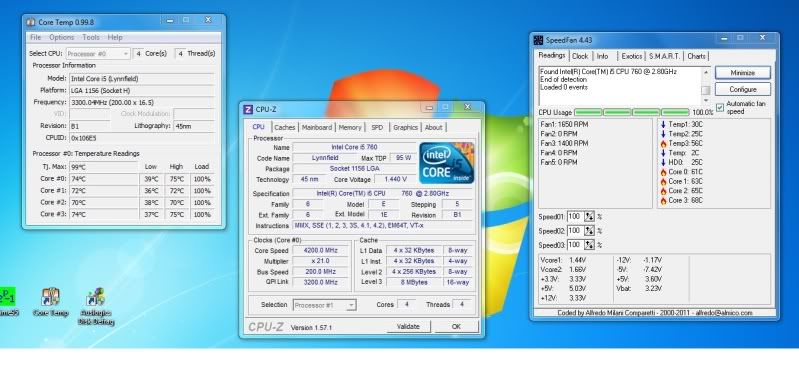Click the CPU-Z title bar icon
The image size is (799, 384).
(248, 109)
